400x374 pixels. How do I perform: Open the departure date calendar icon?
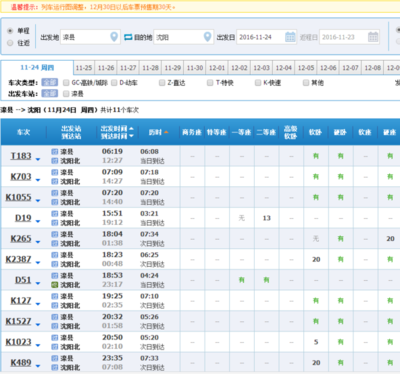[x=290, y=37]
